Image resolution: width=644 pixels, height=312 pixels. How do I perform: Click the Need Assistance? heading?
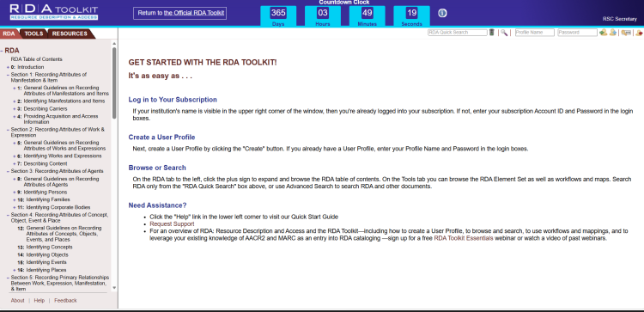point(158,205)
